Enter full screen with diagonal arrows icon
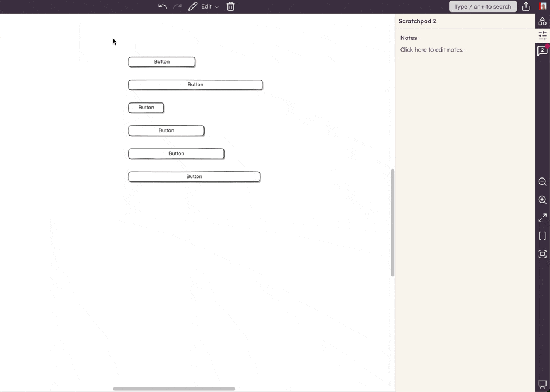550x392 pixels. (x=542, y=218)
